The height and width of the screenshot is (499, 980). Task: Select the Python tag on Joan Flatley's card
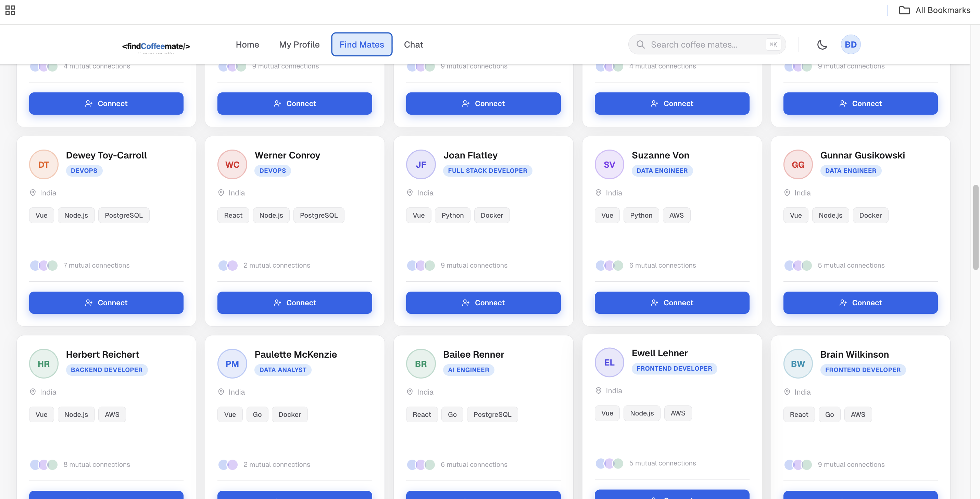(x=452, y=215)
